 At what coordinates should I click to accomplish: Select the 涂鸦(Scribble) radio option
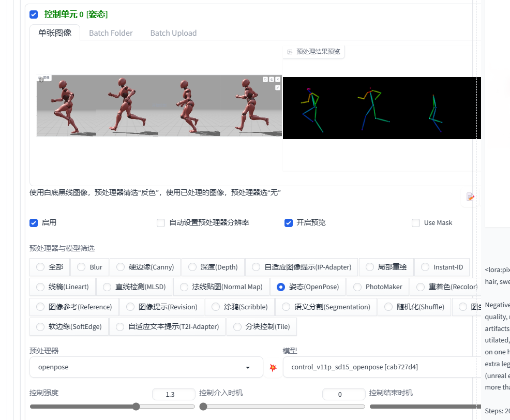[216, 307]
